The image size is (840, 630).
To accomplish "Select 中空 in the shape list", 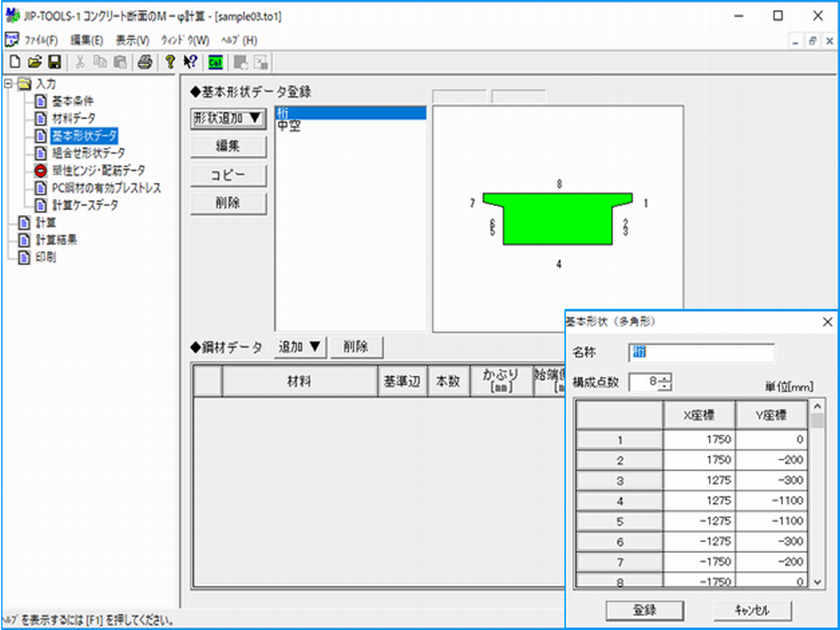I will coord(288,126).
